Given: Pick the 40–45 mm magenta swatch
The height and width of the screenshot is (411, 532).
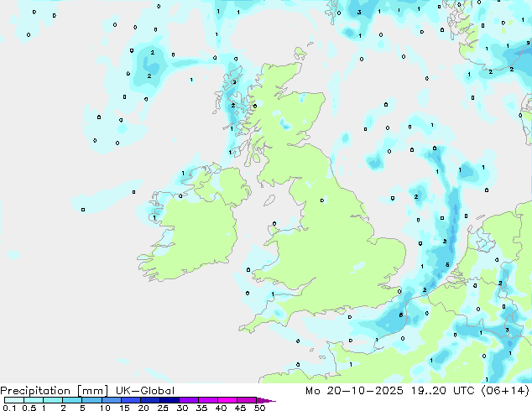Looking at the screenshot, I should pos(227,400).
